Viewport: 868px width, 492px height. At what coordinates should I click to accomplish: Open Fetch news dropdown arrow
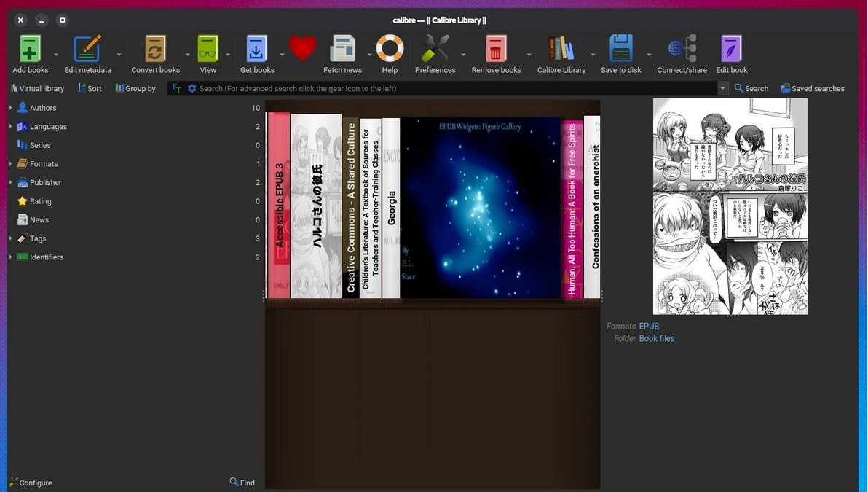click(x=369, y=55)
